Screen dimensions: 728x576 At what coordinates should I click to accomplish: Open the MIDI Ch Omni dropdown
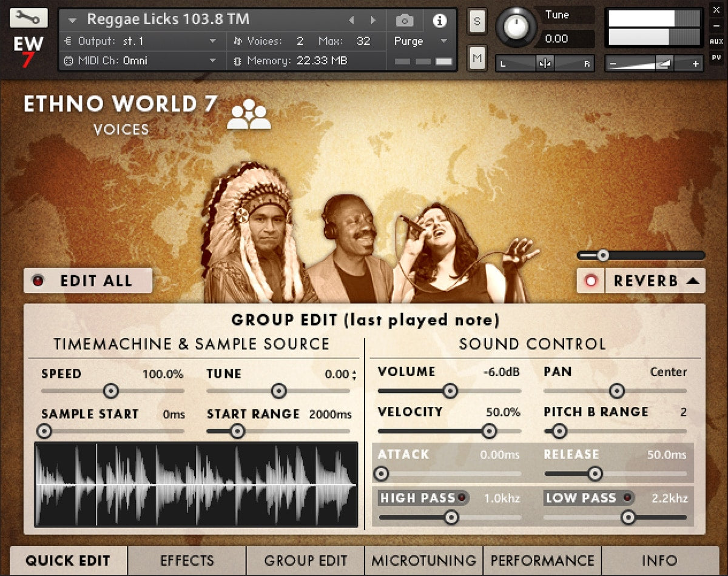[213, 61]
